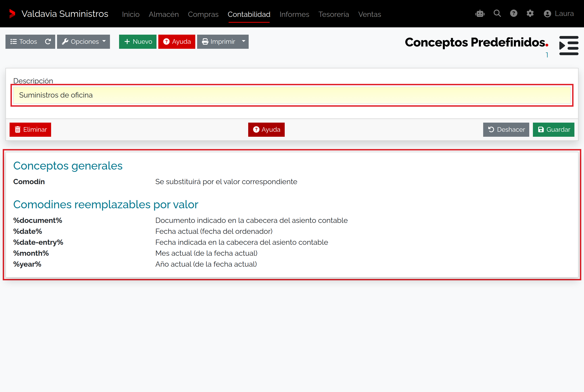Image resolution: width=584 pixels, height=392 pixels.
Task: Click into the Descripción input field
Action: [x=292, y=95]
